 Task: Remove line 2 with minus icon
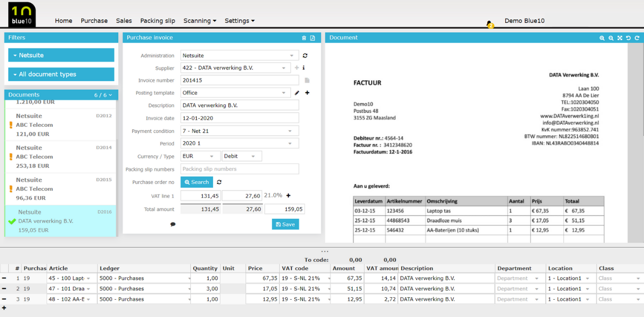[x=4, y=289]
